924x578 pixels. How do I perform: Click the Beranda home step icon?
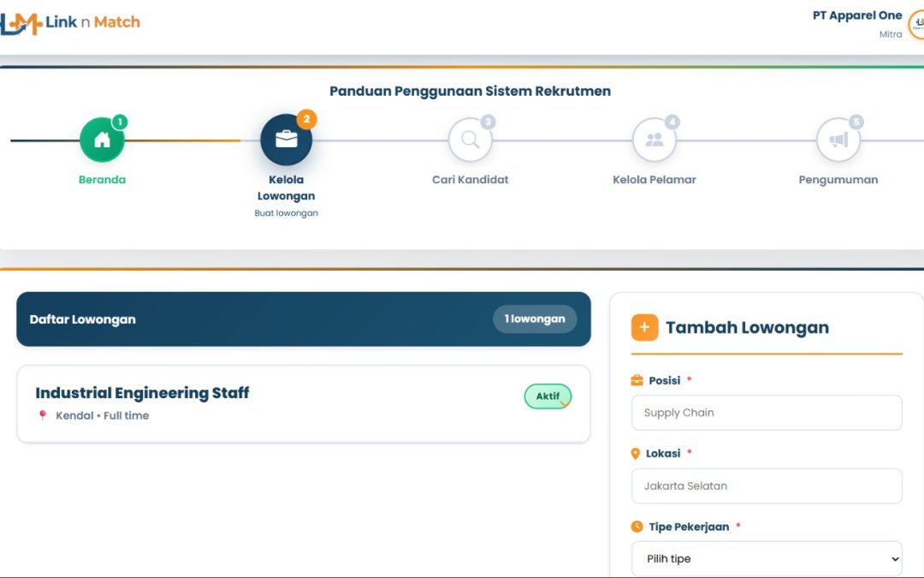tap(102, 140)
